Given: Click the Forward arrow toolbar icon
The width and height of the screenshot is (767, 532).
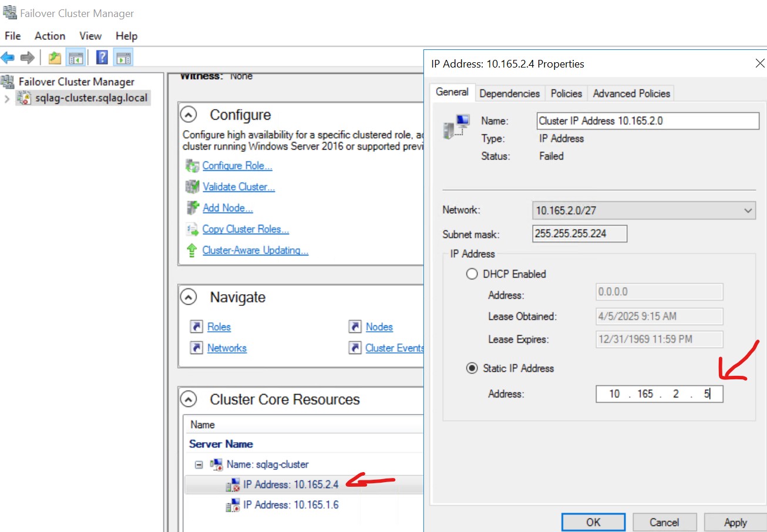Looking at the screenshot, I should 27,58.
